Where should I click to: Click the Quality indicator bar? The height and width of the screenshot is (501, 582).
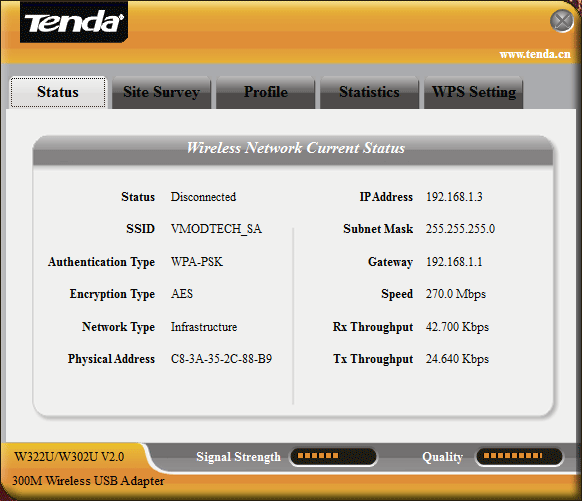[x=519, y=456]
